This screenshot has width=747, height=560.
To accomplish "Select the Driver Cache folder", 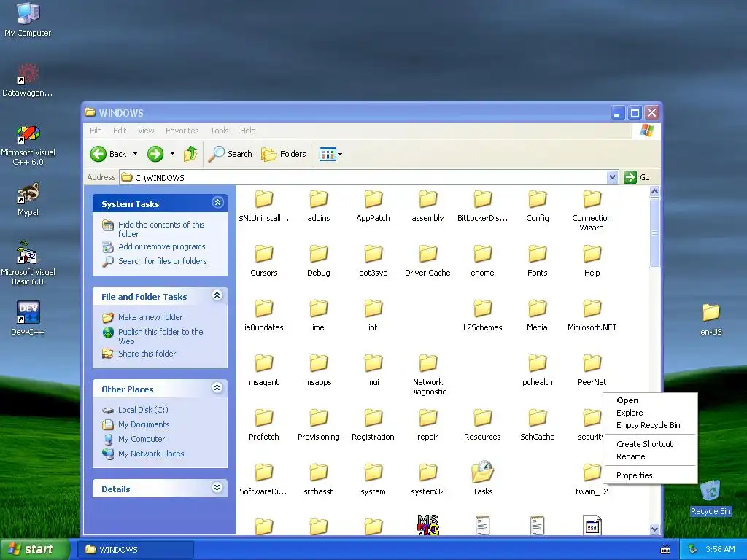I will click(427, 260).
